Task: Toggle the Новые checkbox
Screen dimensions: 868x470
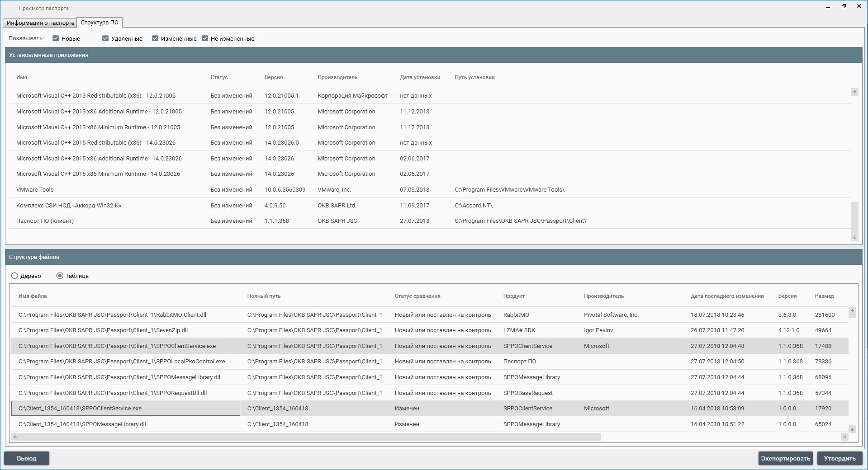Action: 56,38
